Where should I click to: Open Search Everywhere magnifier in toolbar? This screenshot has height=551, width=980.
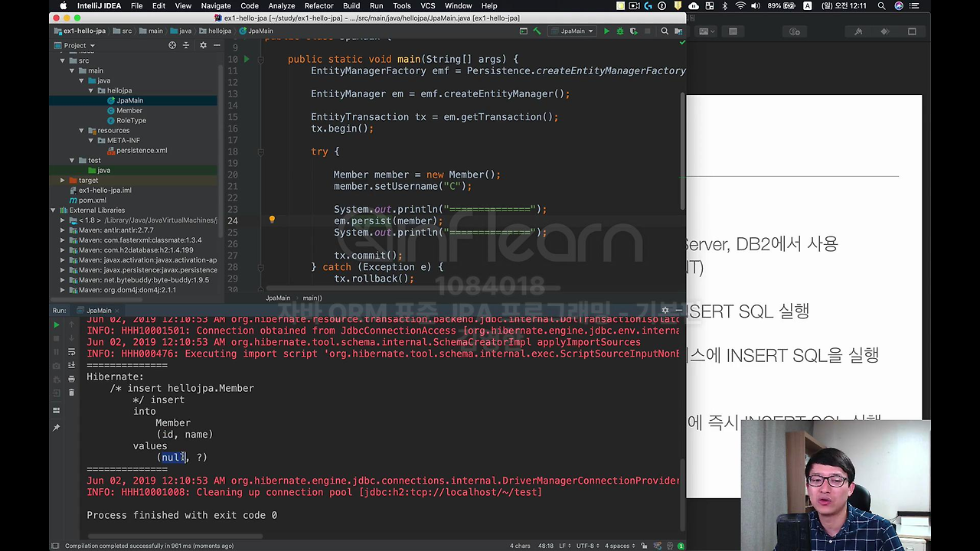[x=665, y=31]
